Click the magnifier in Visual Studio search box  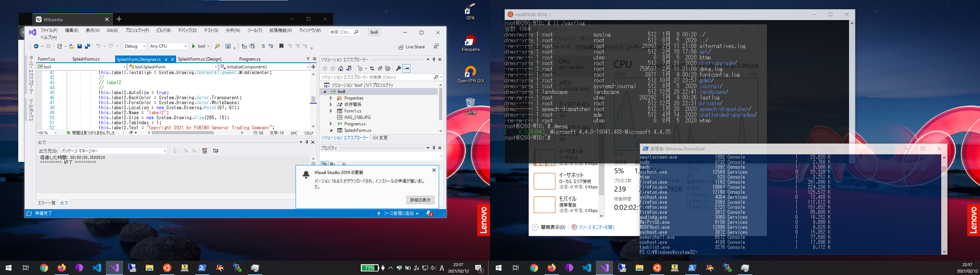pos(356,32)
